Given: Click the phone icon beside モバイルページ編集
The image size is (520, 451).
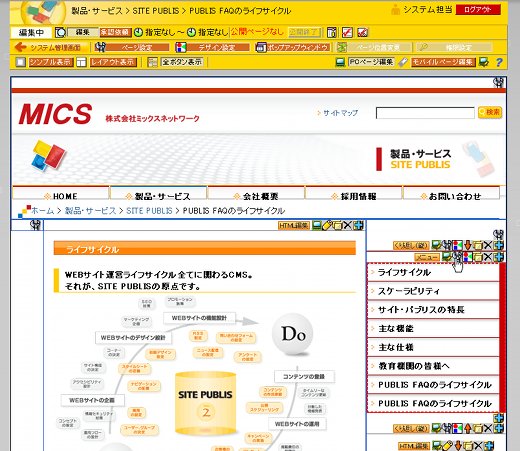Looking at the screenshot, I should coord(403,62).
